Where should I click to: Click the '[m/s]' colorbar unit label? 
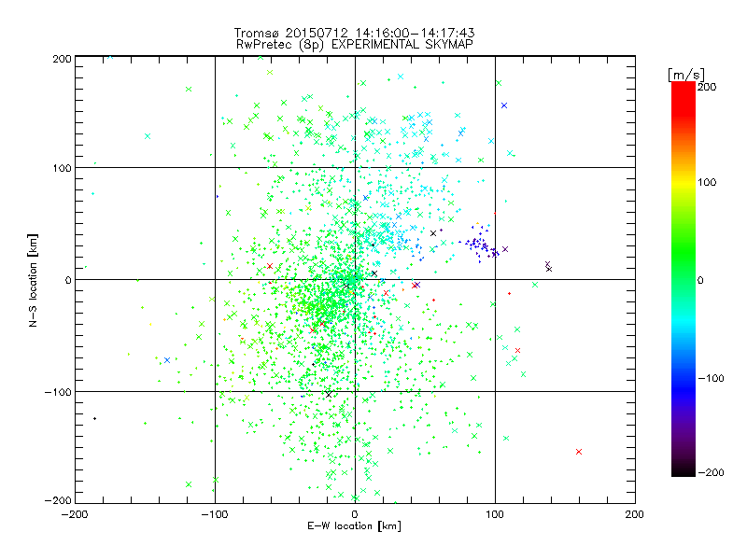point(686,76)
